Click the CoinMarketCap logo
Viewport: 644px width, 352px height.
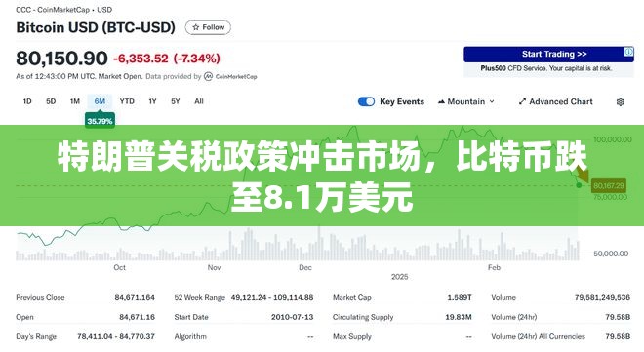click(208, 76)
